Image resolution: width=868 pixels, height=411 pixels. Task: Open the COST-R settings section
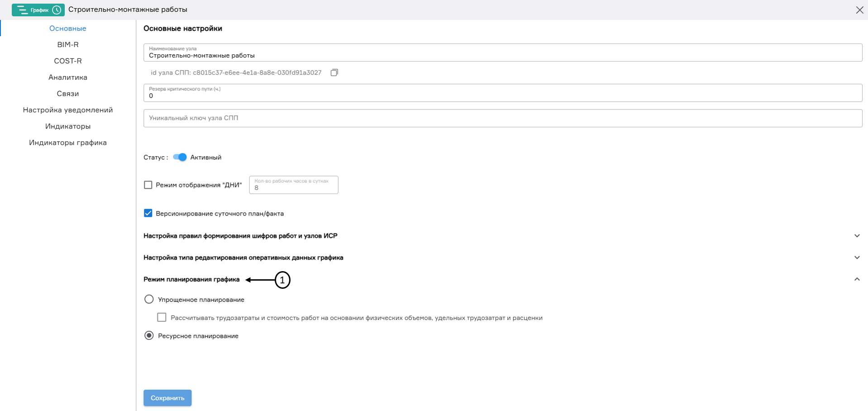[67, 61]
